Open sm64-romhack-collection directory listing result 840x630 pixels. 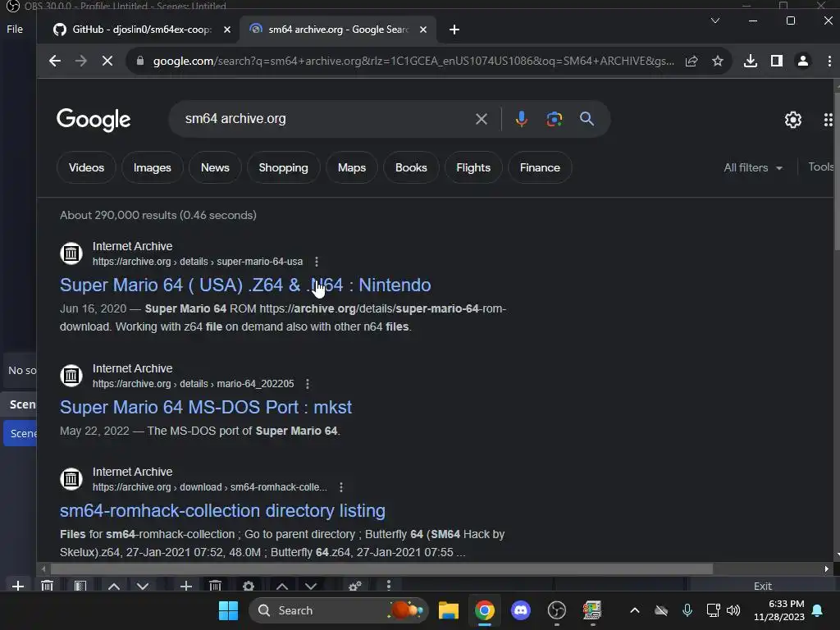click(x=222, y=510)
